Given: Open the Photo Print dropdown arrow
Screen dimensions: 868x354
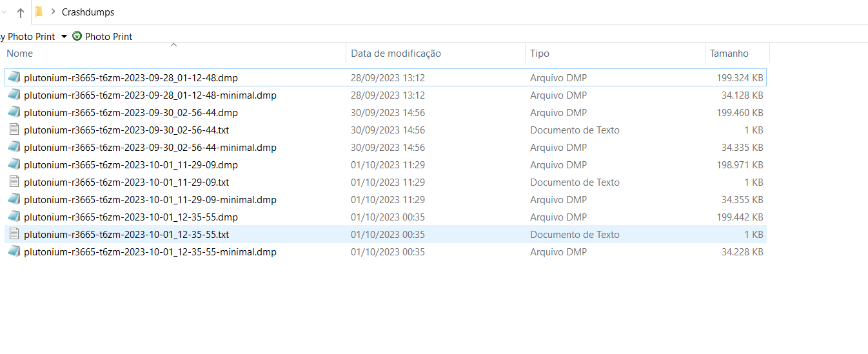Looking at the screenshot, I should 64,37.
